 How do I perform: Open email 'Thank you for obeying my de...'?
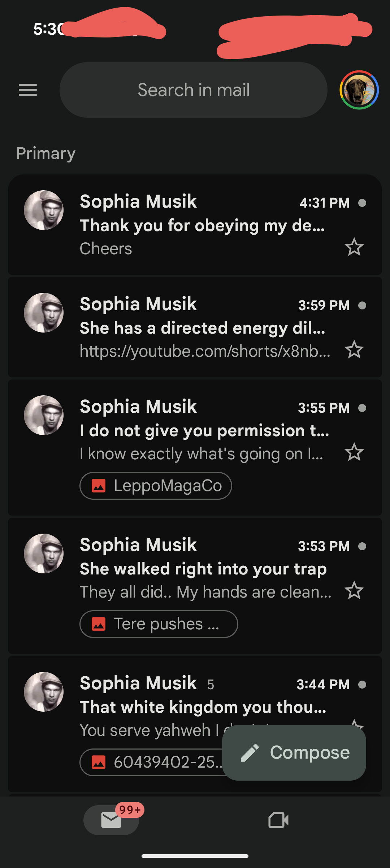pos(202,225)
